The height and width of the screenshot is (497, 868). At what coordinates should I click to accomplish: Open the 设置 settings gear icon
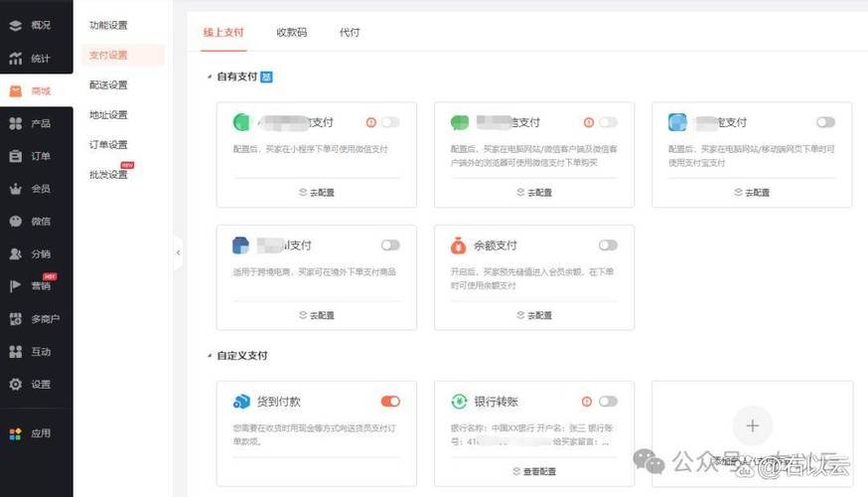pyautogui.click(x=16, y=384)
